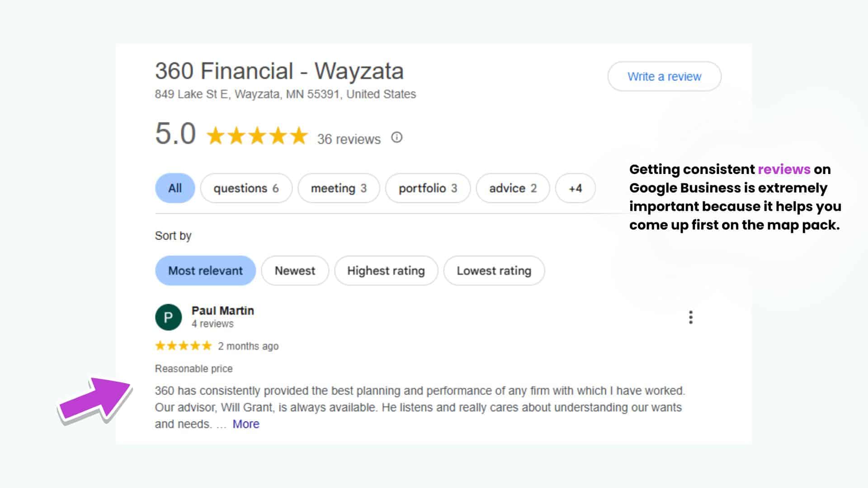Click the business name "360 Financial - Wayzata"
Viewport: 868px width, 488px height.
[x=279, y=70]
